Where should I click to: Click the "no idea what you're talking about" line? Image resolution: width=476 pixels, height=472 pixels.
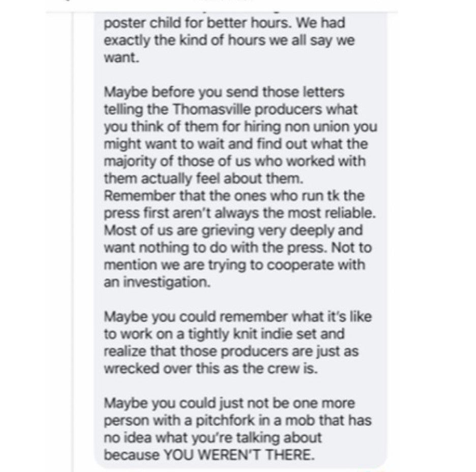[213, 438]
